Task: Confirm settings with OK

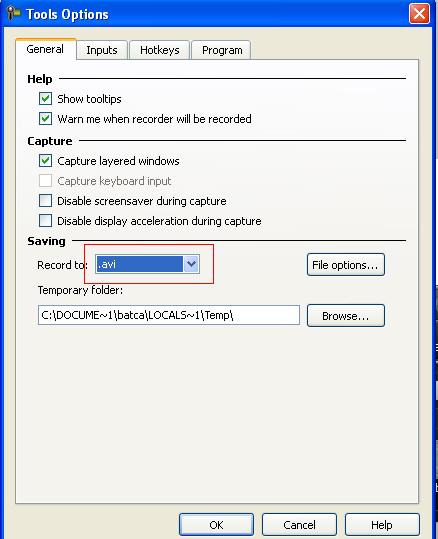Action: coord(216,525)
